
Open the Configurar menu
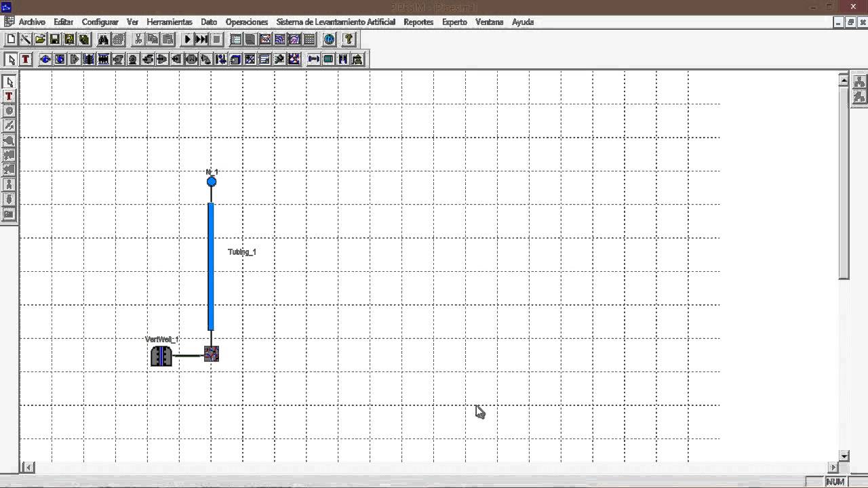click(100, 22)
